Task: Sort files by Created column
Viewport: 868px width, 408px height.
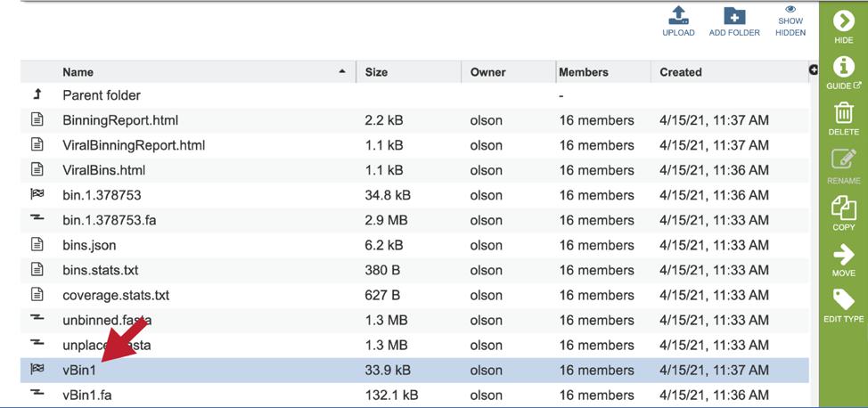Action: click(680, 72)
